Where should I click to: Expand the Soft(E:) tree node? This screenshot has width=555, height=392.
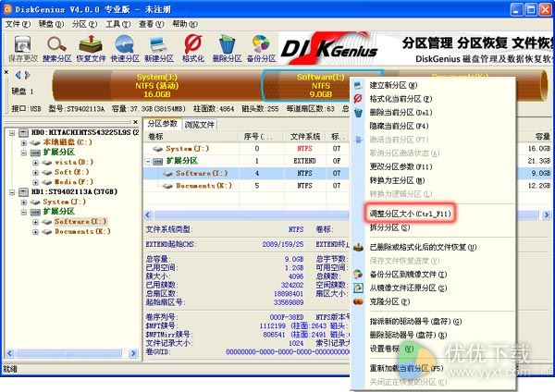[35, 173]
